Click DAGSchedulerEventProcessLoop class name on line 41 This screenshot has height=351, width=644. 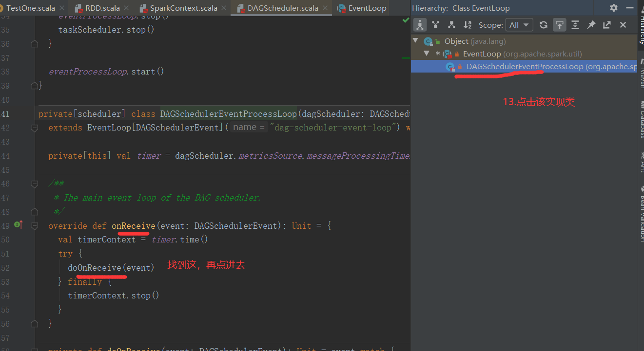(x=228, y=113)
